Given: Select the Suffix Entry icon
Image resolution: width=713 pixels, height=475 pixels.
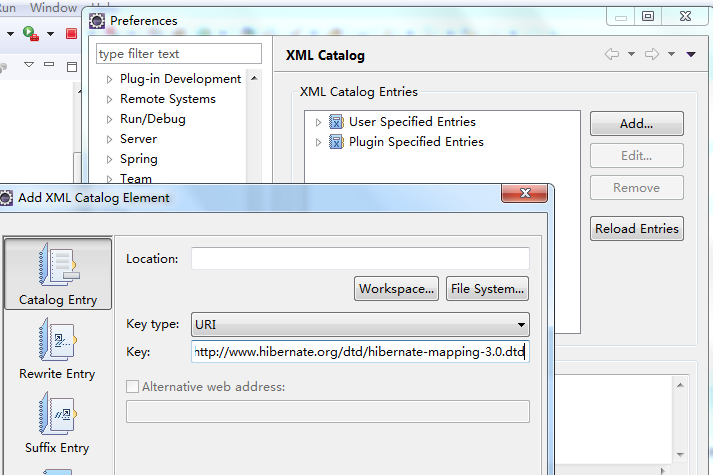Looking at the screenshot, I should click(58, 414).
